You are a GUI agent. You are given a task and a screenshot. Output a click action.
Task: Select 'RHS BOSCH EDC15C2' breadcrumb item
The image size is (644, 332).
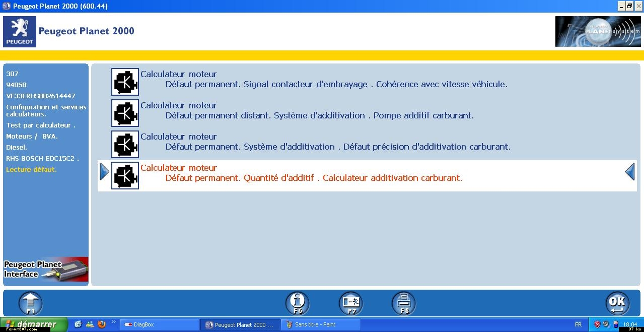pyautogui.click(x=42, y=158)
